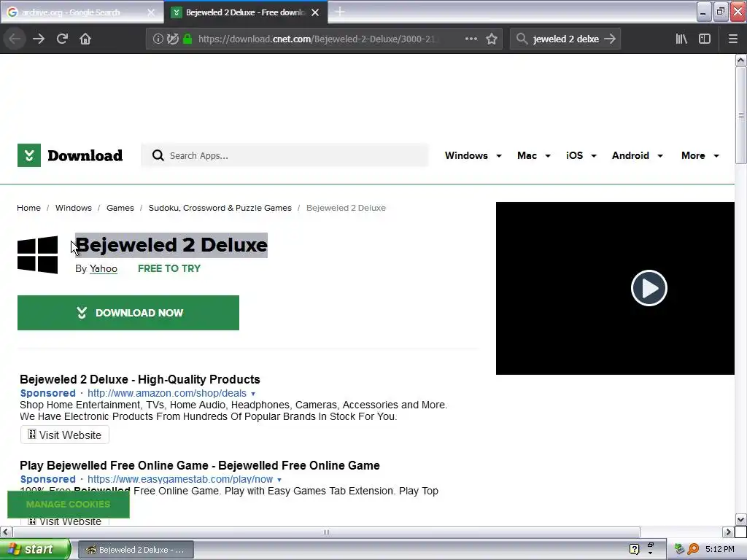Close the Bejeweled 2 Deluxe tab
Viewport: 747px width, 560px height.
(315, 12)
